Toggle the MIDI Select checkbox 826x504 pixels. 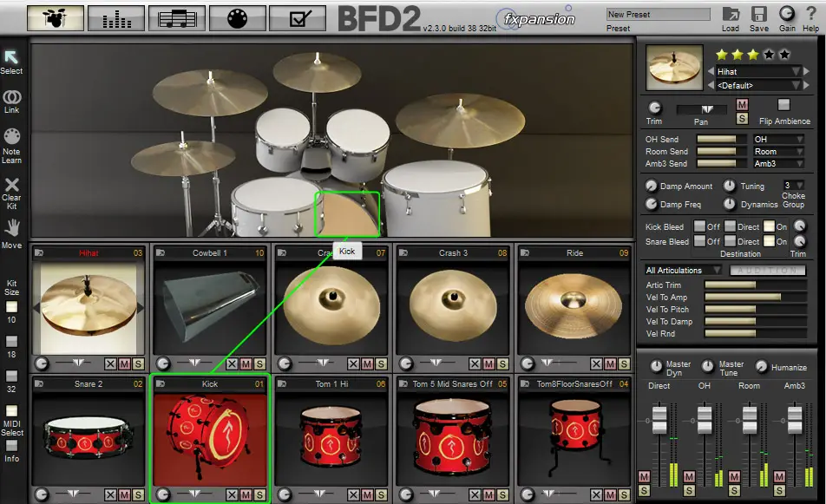tap(11, 411)
